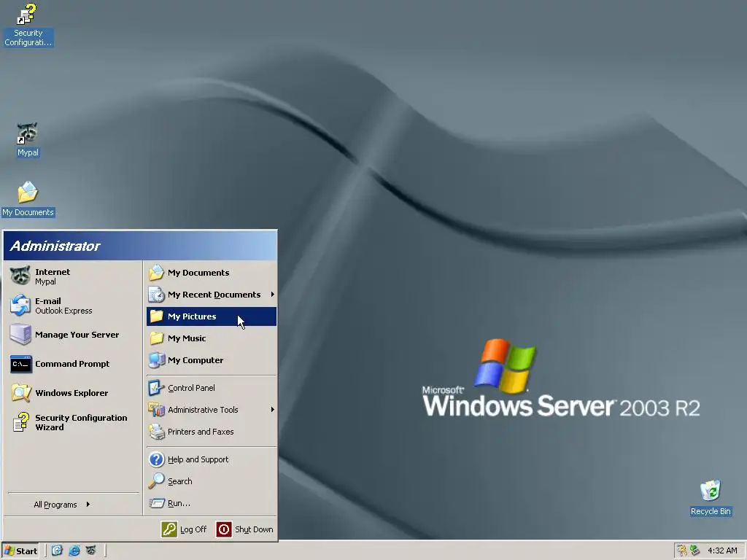
Task: Open Security Configuration desktop shortcut
Action: click(x=28, y=25)
